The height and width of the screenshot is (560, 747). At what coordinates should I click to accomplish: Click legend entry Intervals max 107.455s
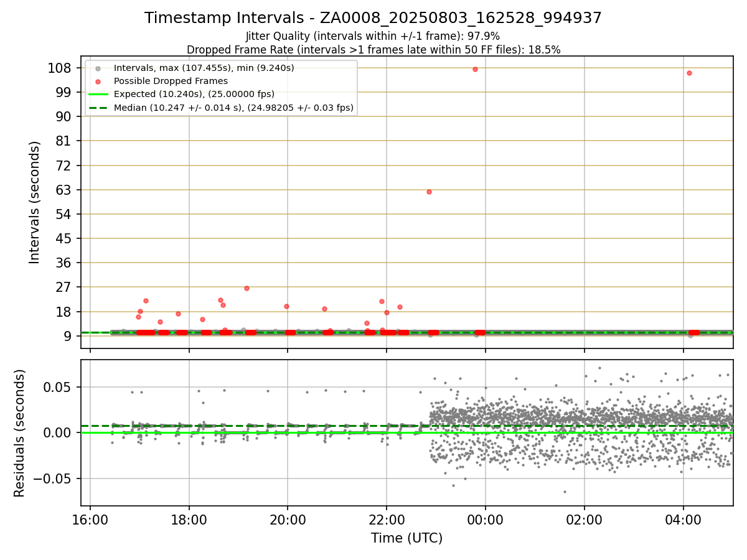coord(204,68)
